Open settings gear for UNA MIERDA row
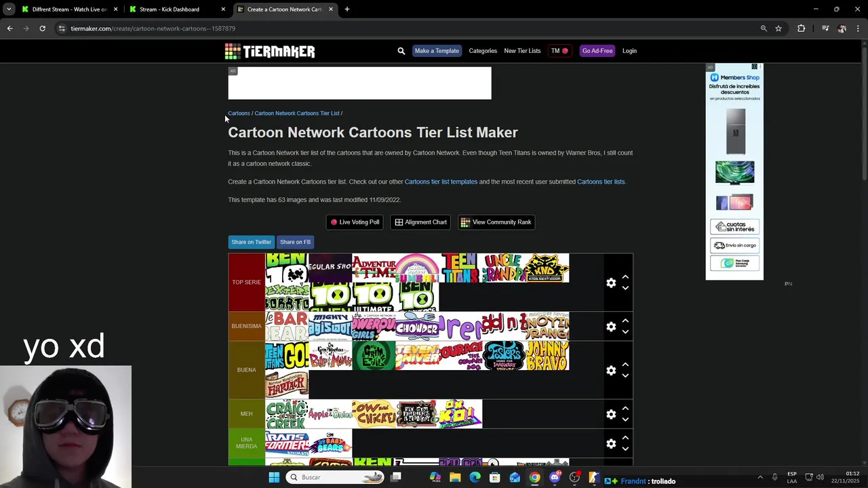 tap(611, 443)
